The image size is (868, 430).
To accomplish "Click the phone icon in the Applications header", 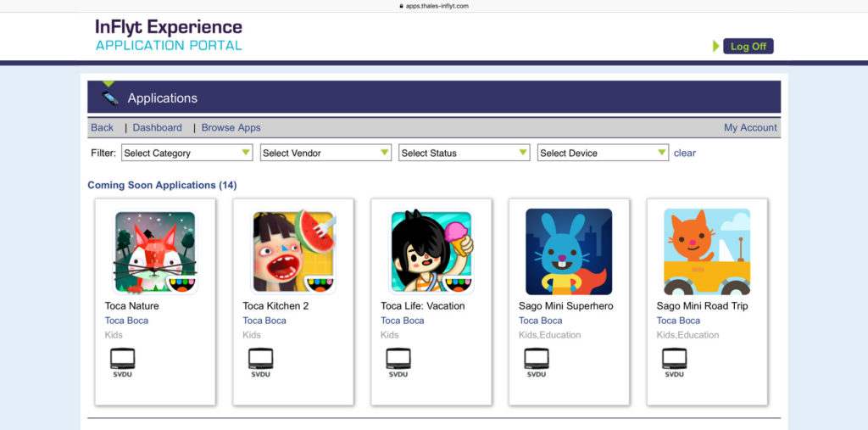I will (x=109, y=98).
